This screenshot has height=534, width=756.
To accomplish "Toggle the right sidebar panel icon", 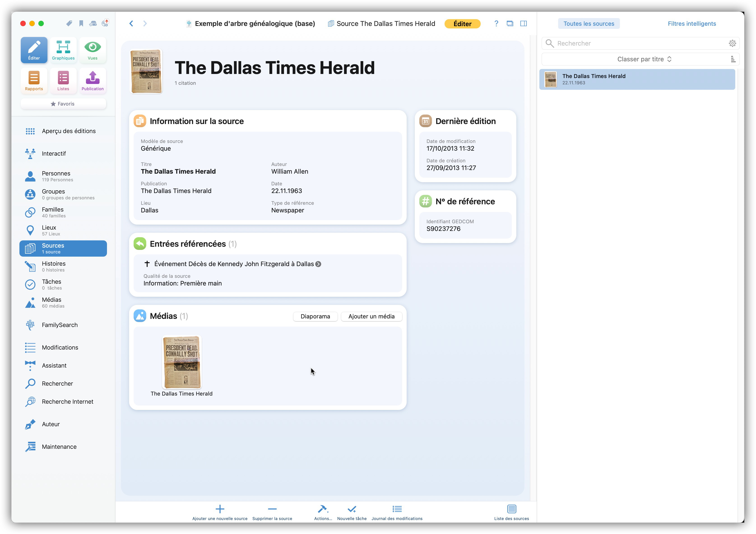I will [x=524, y=23].
